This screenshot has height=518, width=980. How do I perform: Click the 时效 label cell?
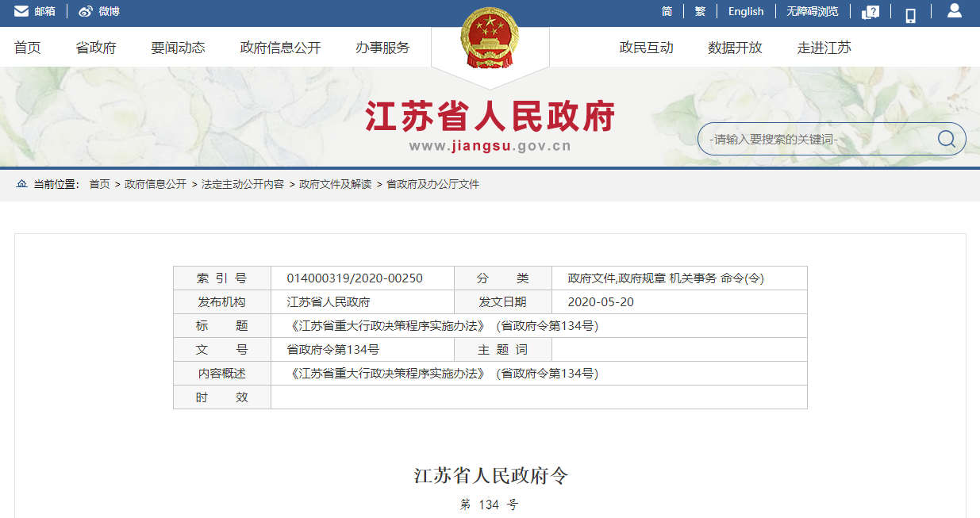coord(222,397)
